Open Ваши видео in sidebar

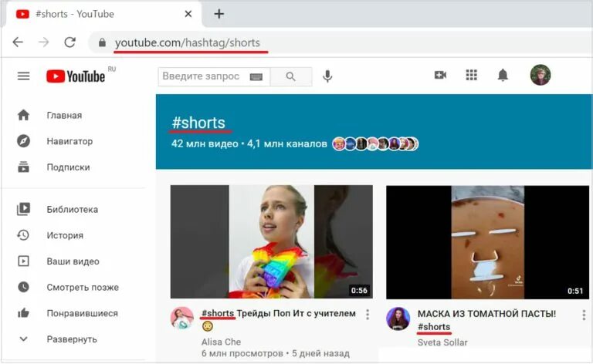[74, 261]
